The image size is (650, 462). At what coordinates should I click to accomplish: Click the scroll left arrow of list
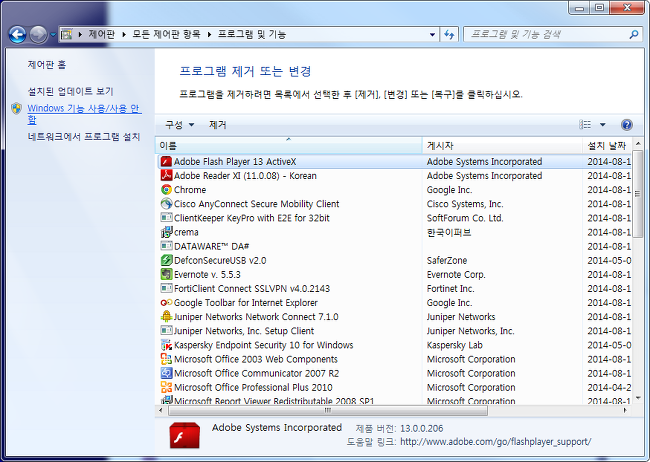tap(161, 410)
